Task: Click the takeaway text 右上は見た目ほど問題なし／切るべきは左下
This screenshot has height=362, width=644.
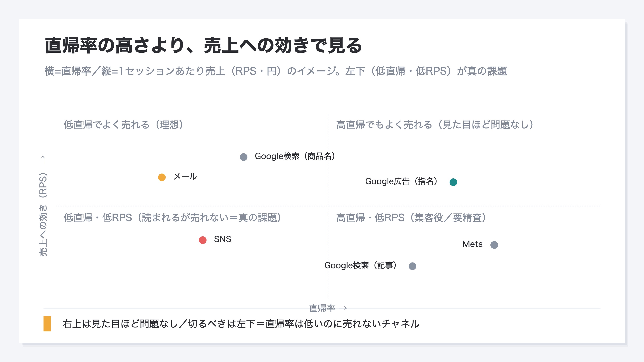Action: tap(161, 324)
